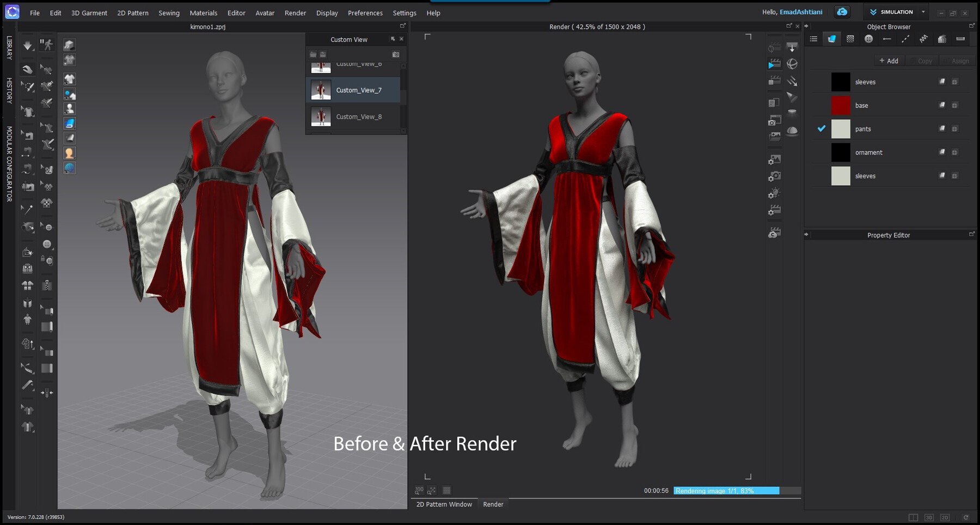This screenshot has height=525, width=980.
Task: Switch to Fabric tab in Object Browser
Action: point(832,39)
